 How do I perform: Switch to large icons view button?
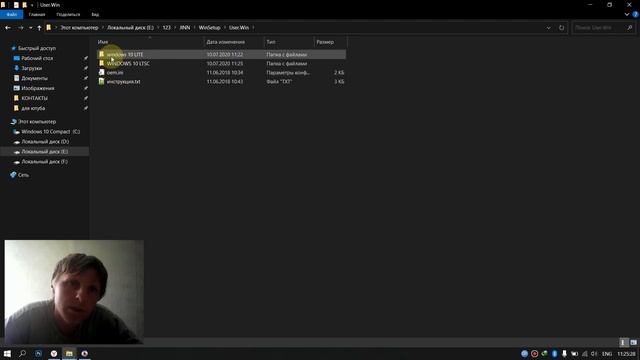pyautogui.click(x=633, y=342)
